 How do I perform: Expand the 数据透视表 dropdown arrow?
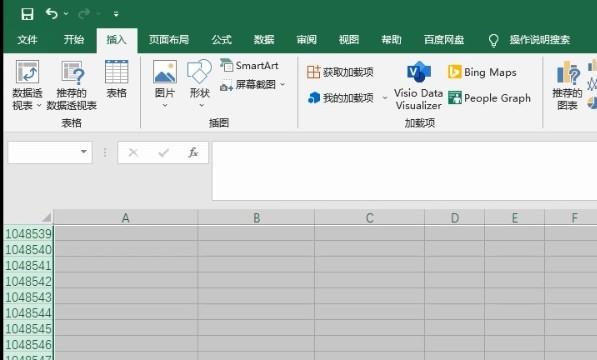[x=38, y=105]
